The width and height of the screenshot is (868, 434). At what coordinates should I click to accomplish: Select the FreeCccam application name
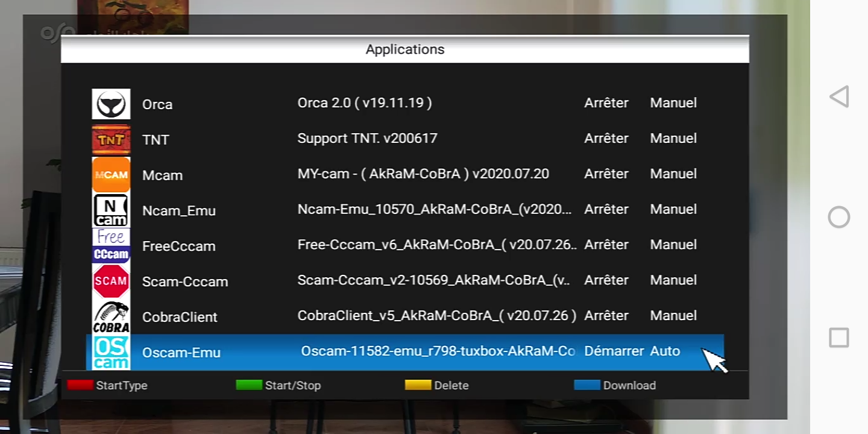point(179,247)
